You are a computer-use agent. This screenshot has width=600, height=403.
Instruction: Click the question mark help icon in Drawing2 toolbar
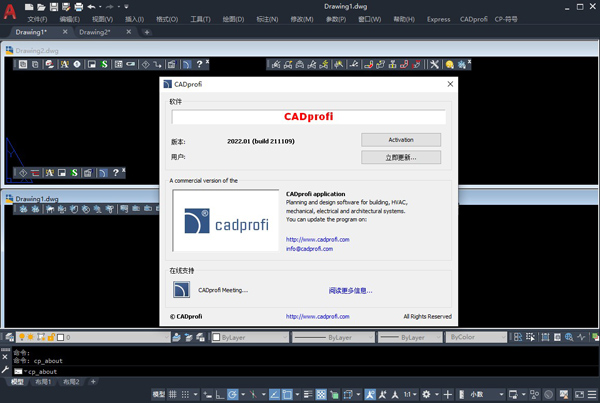pos(199,64)
